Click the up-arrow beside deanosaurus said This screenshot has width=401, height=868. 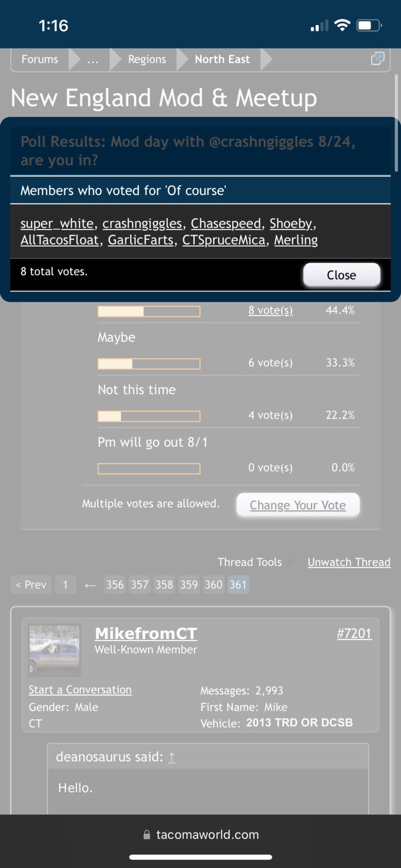(171, 758)
